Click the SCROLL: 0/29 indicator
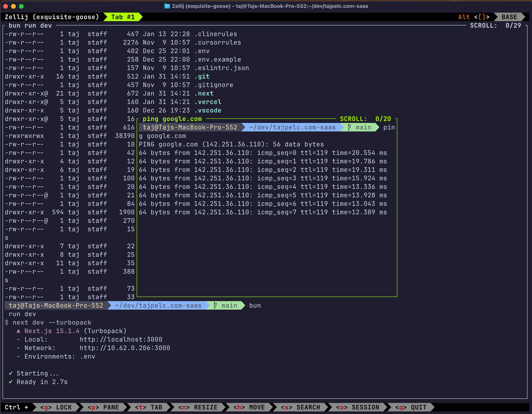532x414 pixels. 496,26
